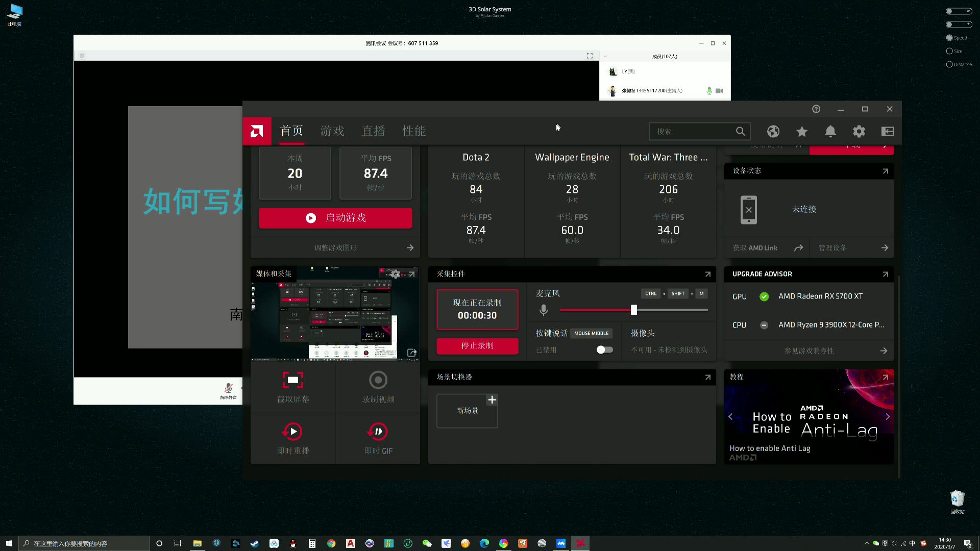
Task: Toggle the Push to Talk (按键说话) switch
Action: pos(604,349)
